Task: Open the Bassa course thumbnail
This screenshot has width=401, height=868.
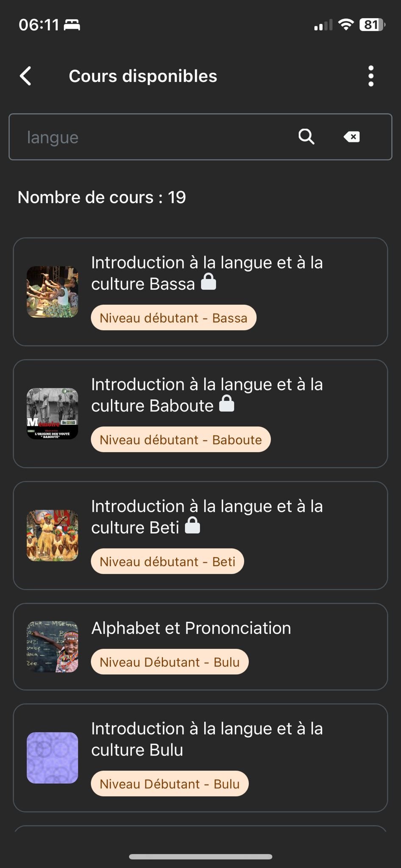Action: [x=53, y=292]
